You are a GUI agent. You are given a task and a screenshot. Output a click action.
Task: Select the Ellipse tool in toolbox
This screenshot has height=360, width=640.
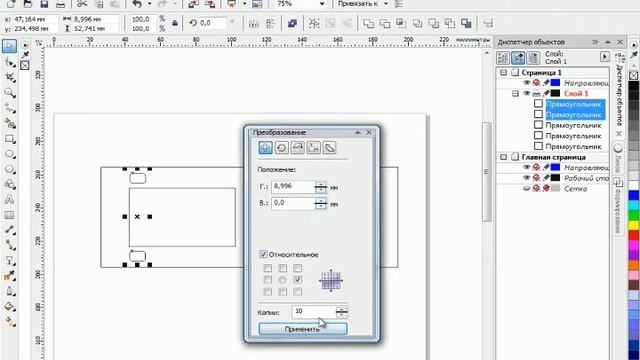[9, 154]
